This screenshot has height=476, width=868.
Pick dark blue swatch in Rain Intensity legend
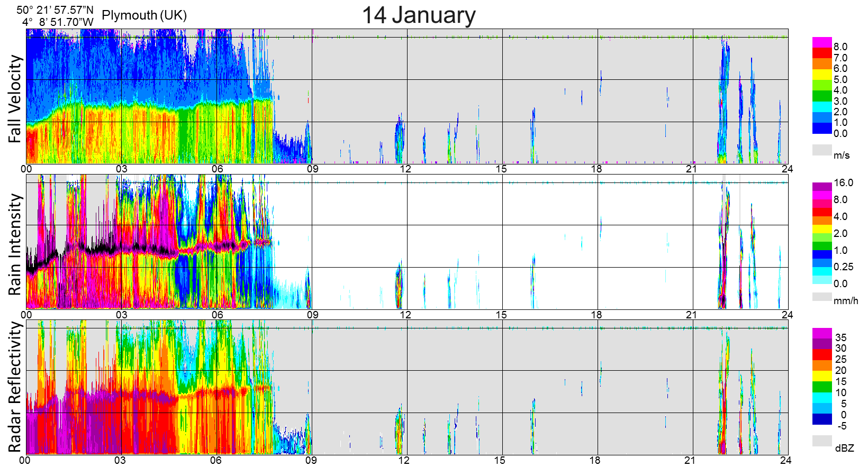822,254
